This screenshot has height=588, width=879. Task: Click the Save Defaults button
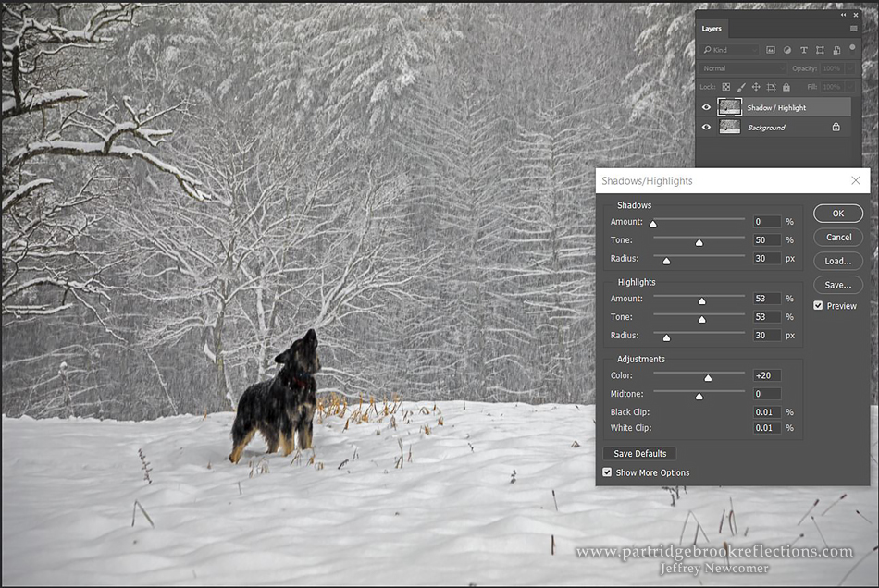[x=639, y=453]
